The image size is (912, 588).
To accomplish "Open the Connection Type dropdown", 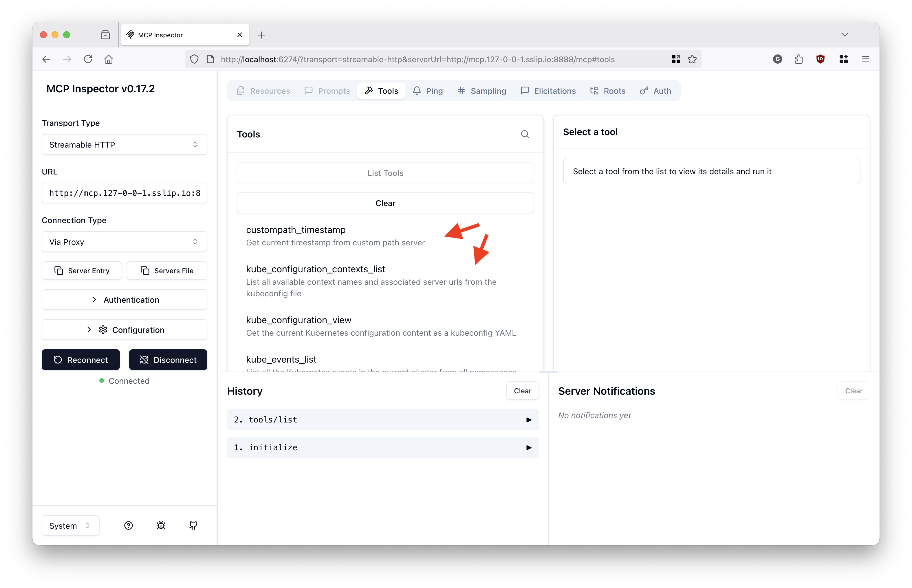I will [124, 242].
